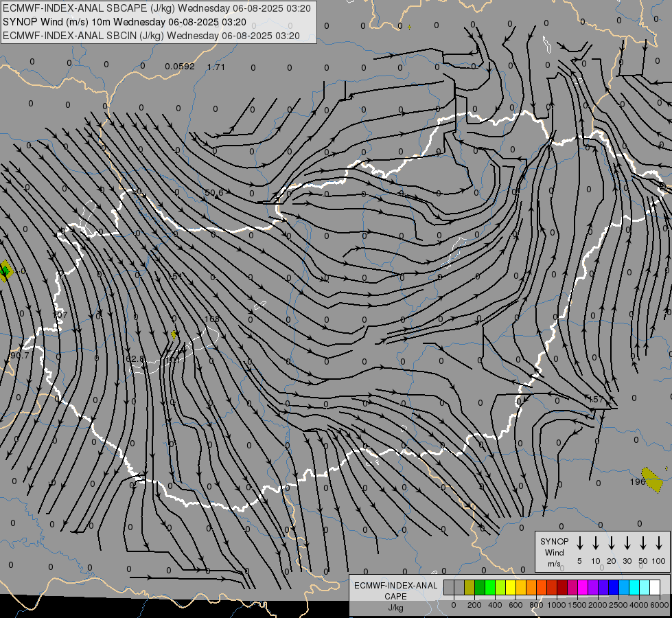The width and height of the screenshot is (672, 618).
Task: Click the SYNOP Wind 10m title line
Action: tap(124, 22)
